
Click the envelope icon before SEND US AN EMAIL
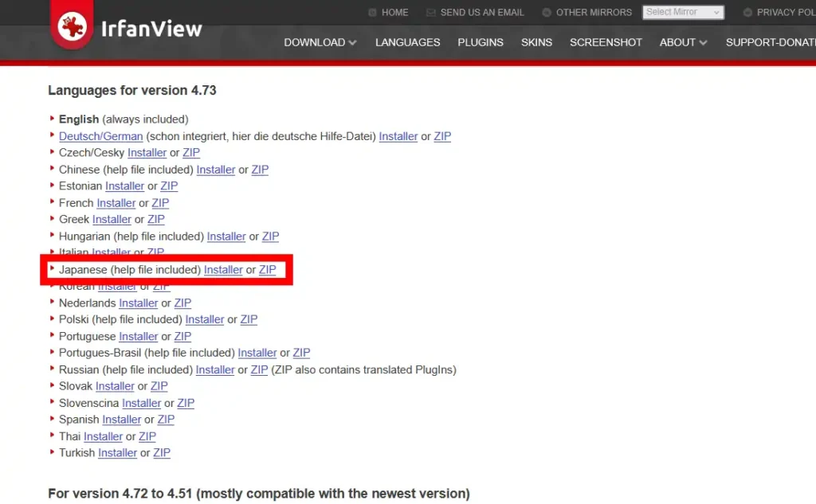[x=430, y=12]
